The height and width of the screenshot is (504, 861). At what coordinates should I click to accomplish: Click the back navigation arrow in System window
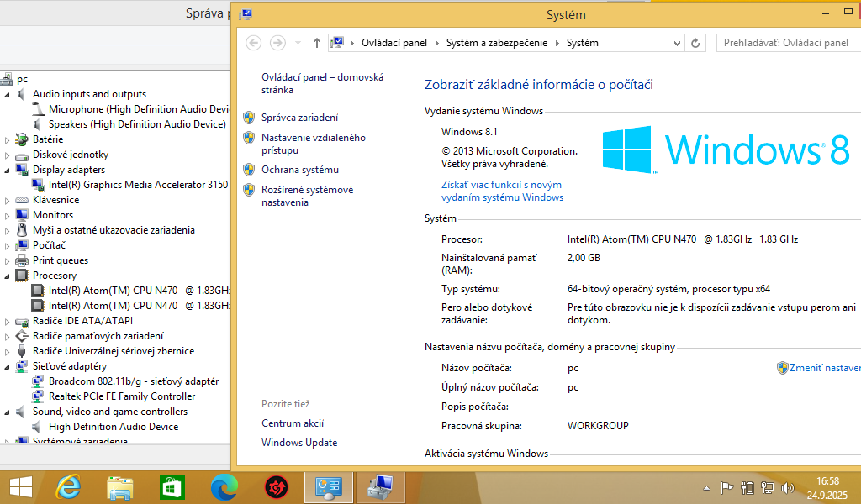coord(253,42)
